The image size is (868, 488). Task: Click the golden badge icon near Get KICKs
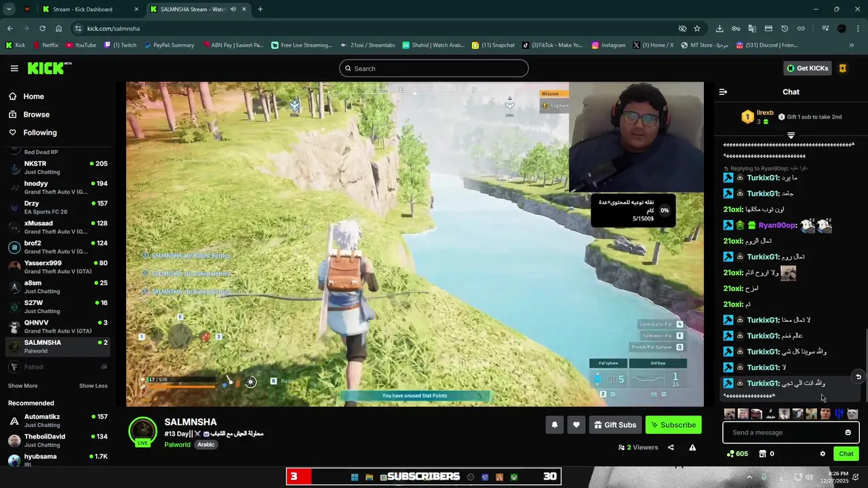(x=843, y=68)
